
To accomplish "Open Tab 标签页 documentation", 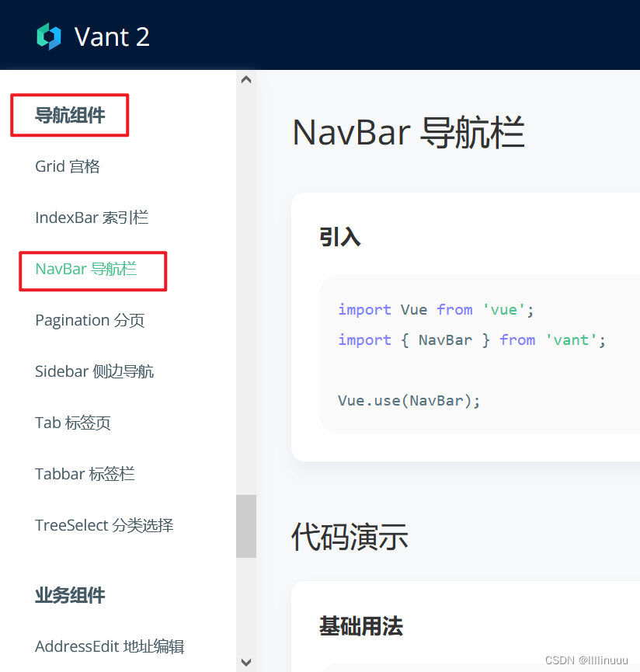I will (x=73, y=423).
